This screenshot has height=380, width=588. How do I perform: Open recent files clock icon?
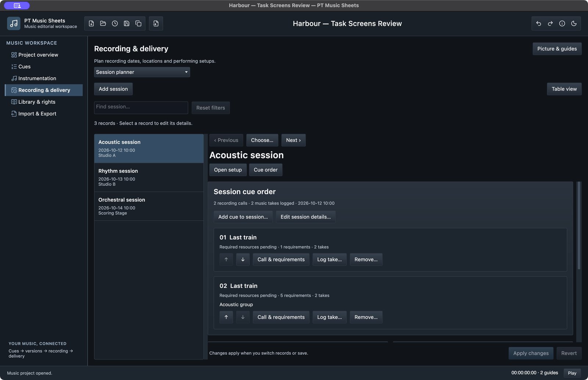point(115,24)
